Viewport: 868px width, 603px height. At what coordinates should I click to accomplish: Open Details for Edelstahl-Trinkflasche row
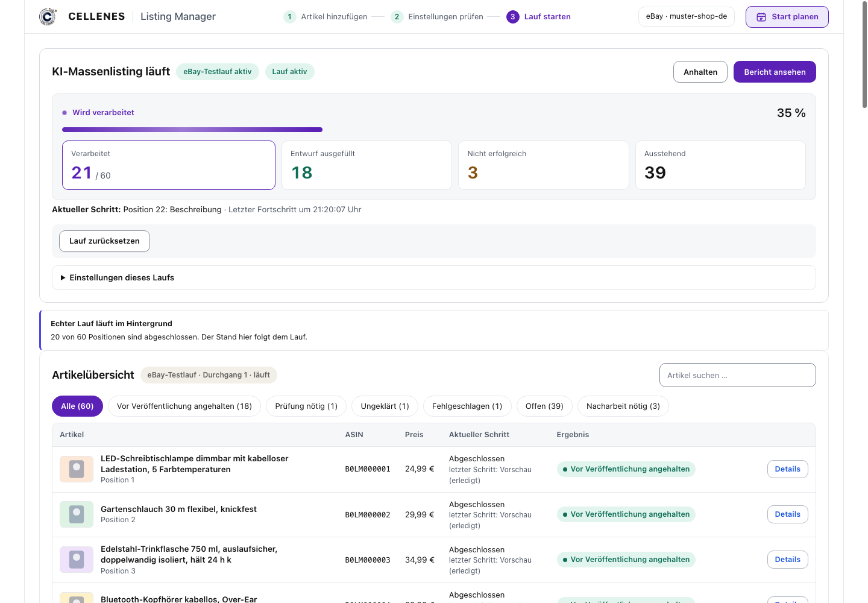click(x=787, y=560)
